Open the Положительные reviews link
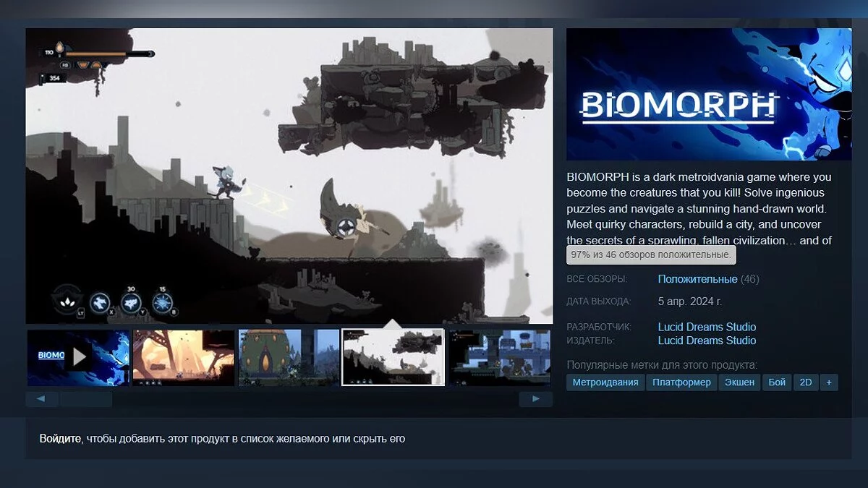Viewport: 868px width, 488px height. point(697,279)
